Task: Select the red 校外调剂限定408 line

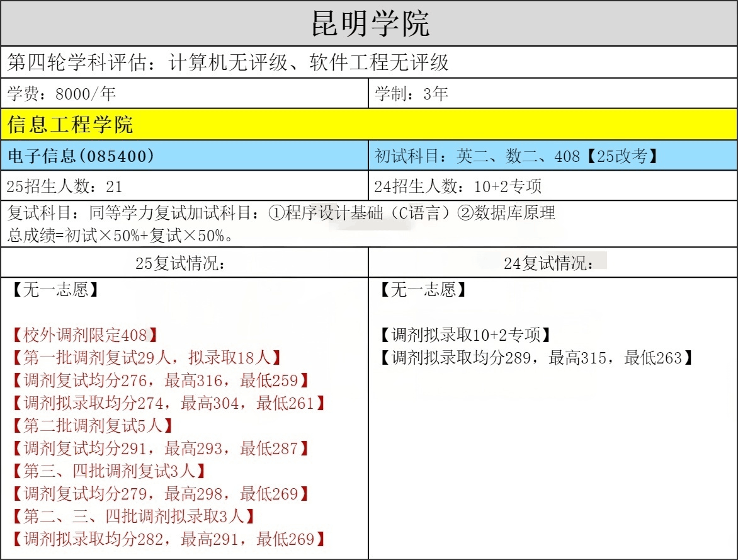Action: pyautogui.click(x=84, y=335)
